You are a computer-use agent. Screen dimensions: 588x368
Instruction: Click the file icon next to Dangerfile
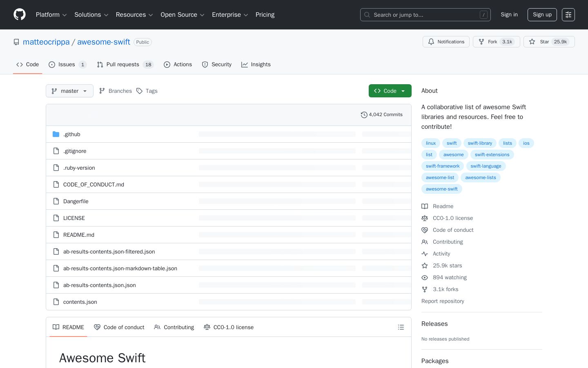tap(56, 201)
